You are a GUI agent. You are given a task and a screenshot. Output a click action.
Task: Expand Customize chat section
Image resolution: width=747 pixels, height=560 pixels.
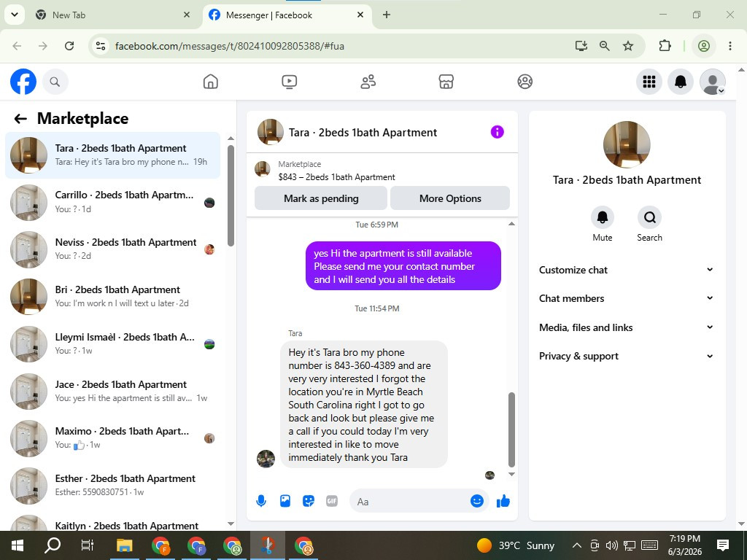(627, 270)
